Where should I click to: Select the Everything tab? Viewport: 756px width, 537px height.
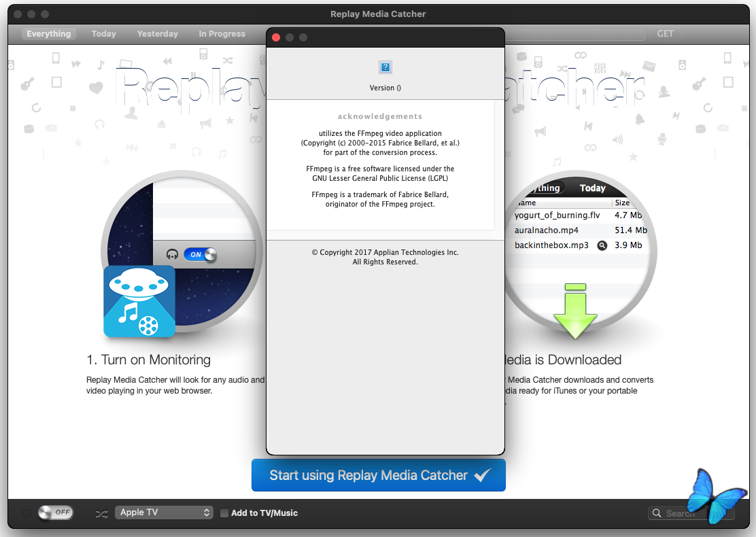pyautogui.click(x=49, y=34)
